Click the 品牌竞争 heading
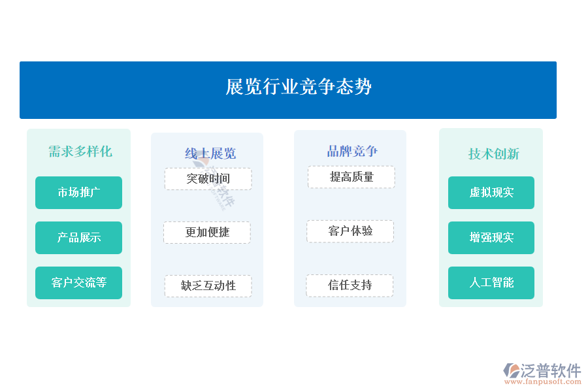 pos(352,152)
